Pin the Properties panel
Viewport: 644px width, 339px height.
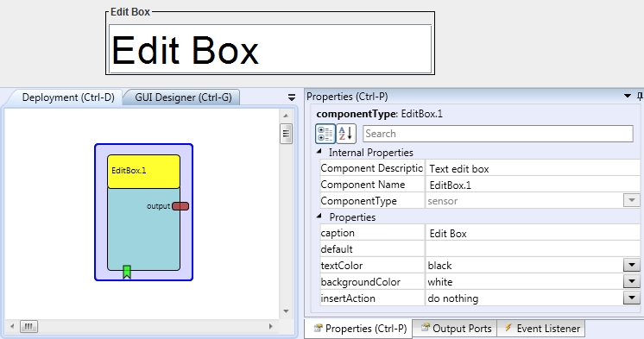pos(640,97)
